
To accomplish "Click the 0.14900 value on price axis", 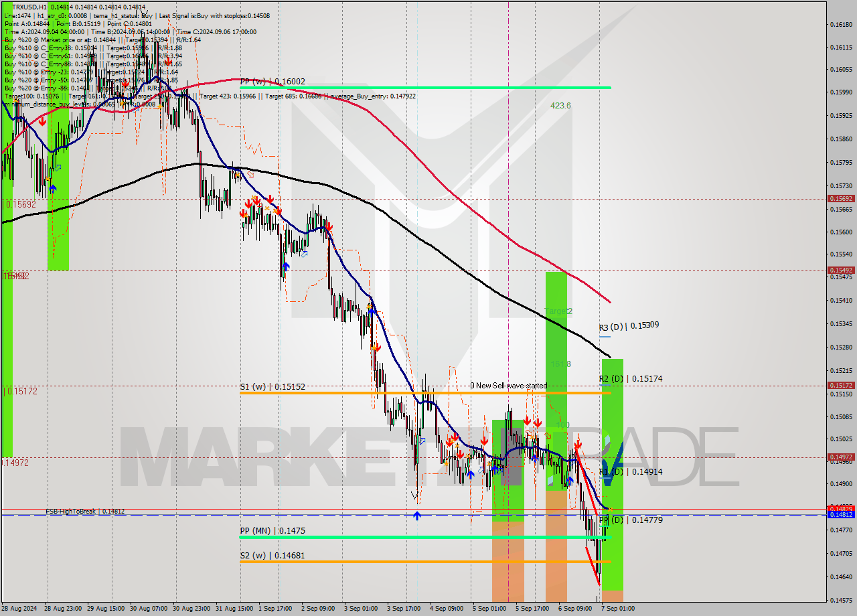I will (840, 483).
